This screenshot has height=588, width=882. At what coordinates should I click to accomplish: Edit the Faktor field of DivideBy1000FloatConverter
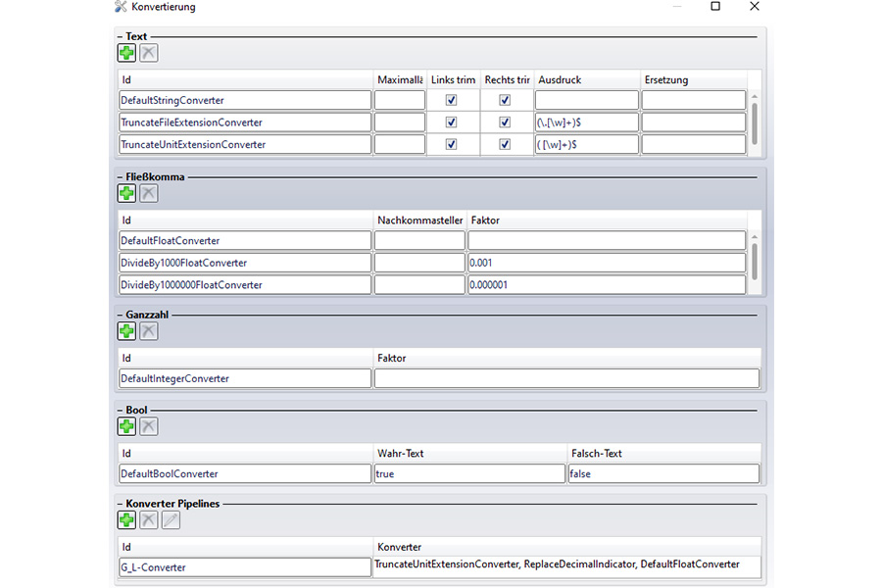tap(606, 263)
